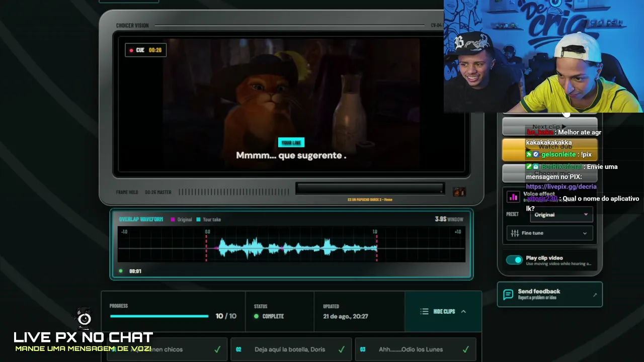Click the Voice effect equalizer icon

514,197
